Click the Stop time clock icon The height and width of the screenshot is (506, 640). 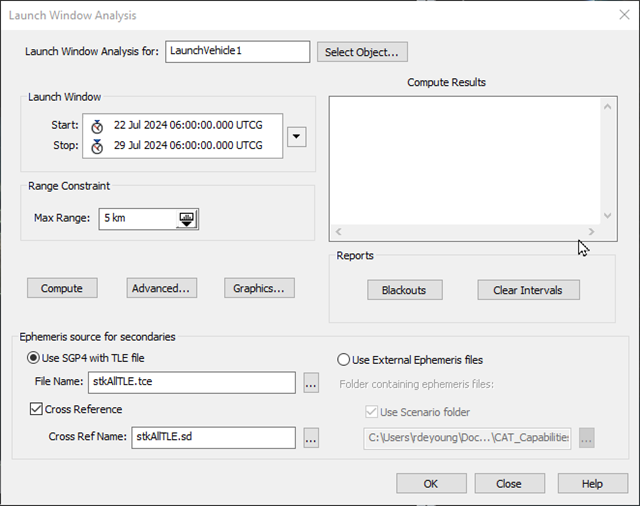96,146
